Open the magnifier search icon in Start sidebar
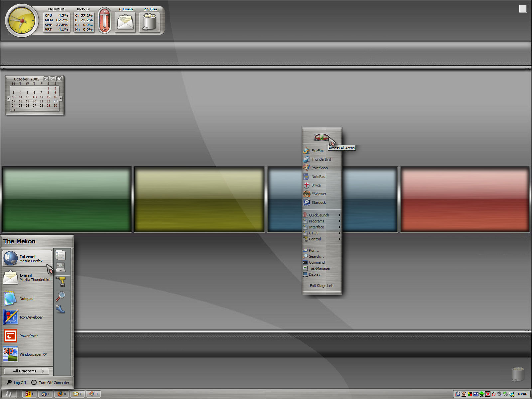This screenshot has height=399, width=532. coord(61,296)
